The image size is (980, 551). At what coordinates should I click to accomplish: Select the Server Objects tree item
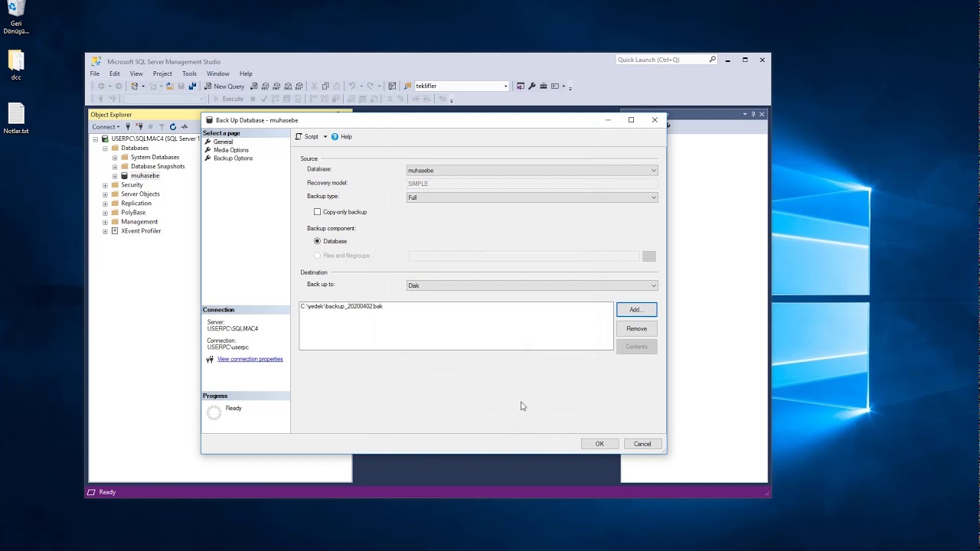(140, 194)
